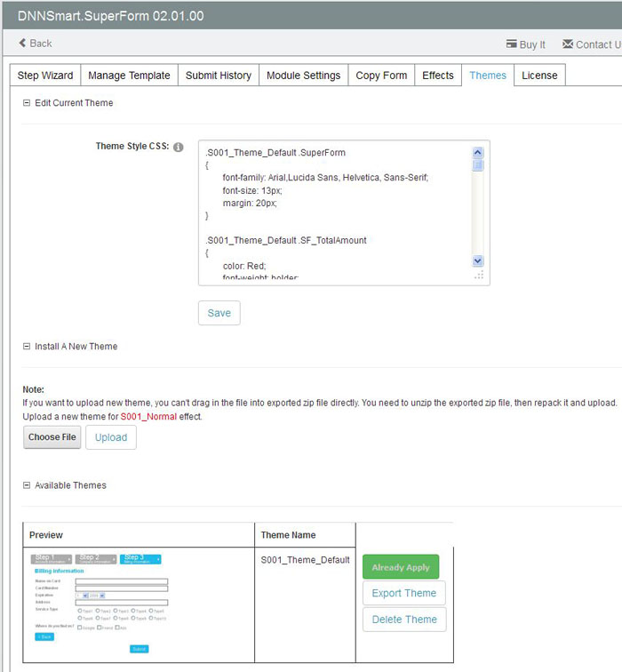The image size is (622, 672).
Task: Collapse the Edit Current Theme section
Action: tap(27, 103)
